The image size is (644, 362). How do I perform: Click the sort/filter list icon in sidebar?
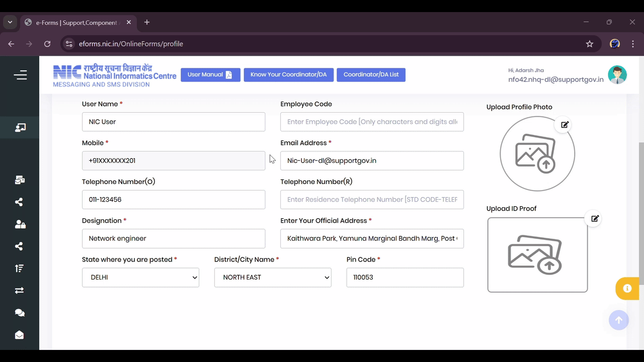pos(19,268)
